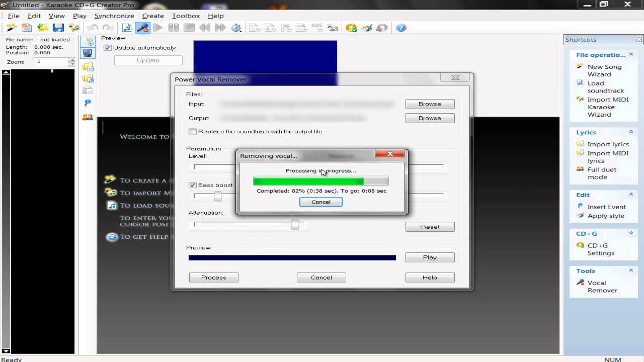Click the 'Full duet mode' shortcut link

pos(602,173)
